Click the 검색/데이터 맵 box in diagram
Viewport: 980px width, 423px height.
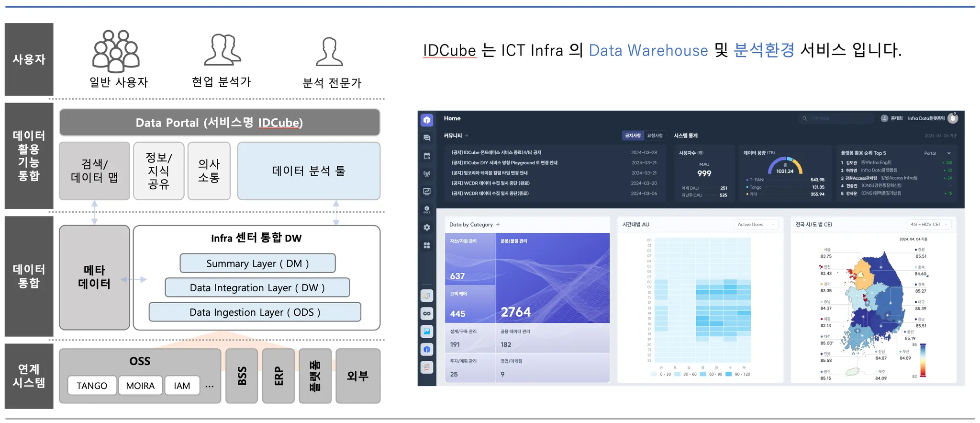coord(94,171)
